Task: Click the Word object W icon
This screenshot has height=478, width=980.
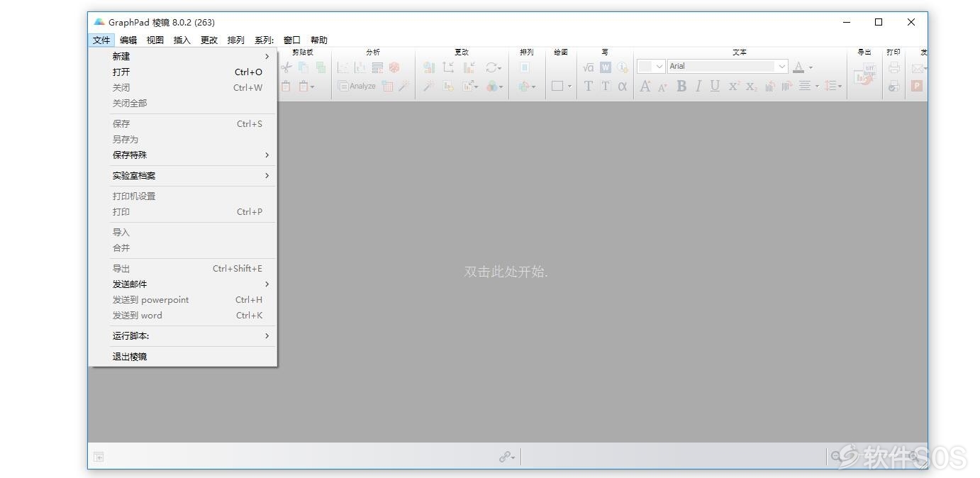Action: click(605, 67)
